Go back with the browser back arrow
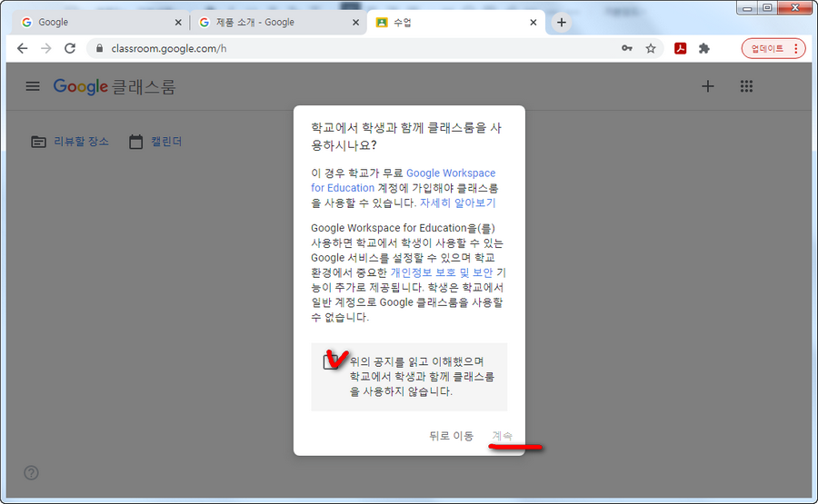Screen dimensions: 818x504 pos(22,48)
